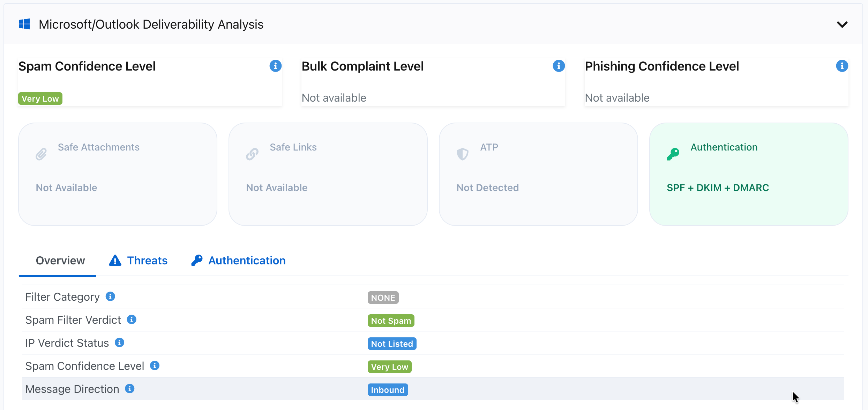
Task: Click the green Authentication key icon
Action: 673,154
